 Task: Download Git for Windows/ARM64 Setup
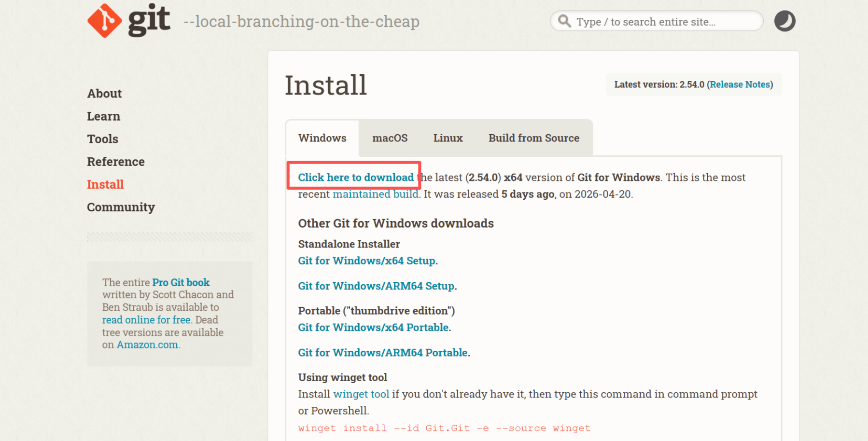point(377,286)
